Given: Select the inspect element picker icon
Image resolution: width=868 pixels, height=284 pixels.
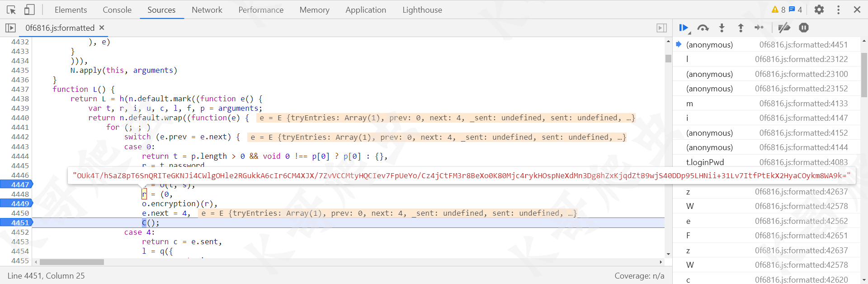Looking at the screenshot, I should [11, 9].
